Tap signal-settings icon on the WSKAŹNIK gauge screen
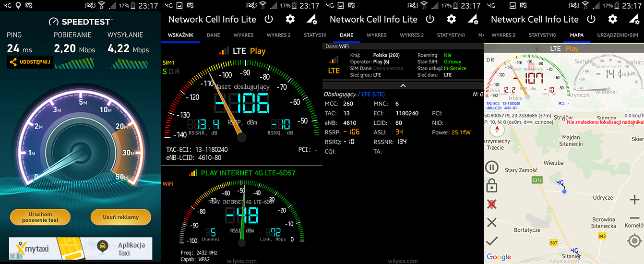 click(312, 19)
